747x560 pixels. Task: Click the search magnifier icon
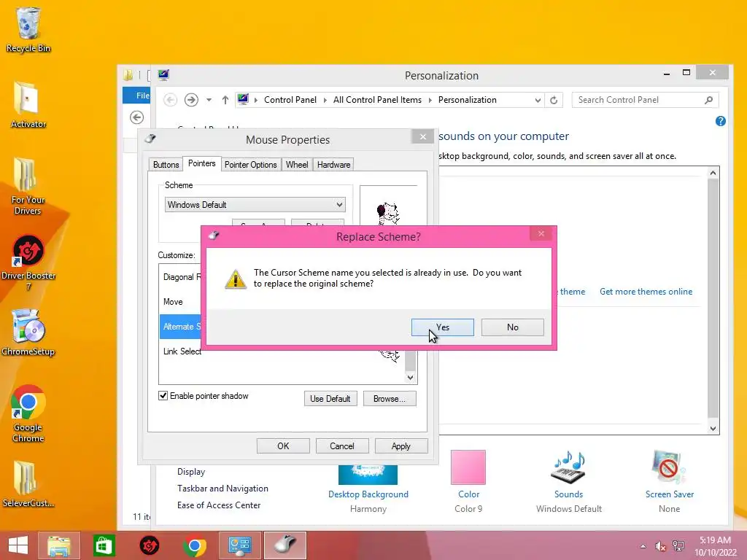(708, 100)
